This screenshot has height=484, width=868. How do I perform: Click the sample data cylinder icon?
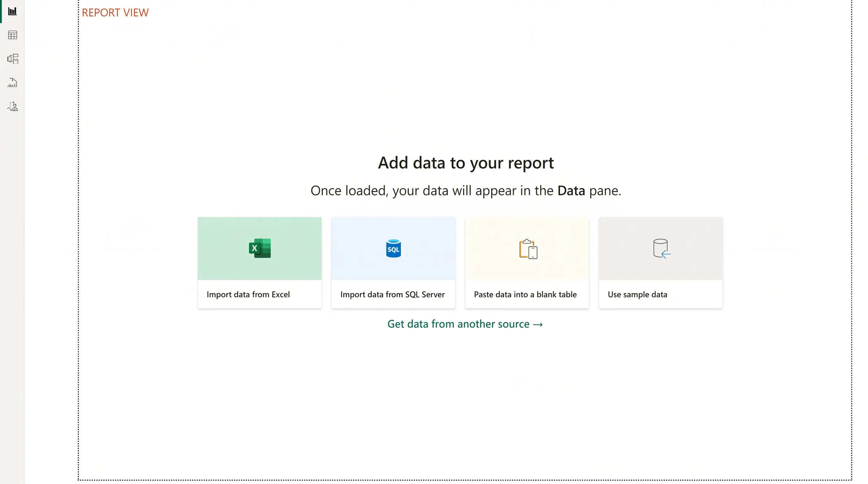661,248
